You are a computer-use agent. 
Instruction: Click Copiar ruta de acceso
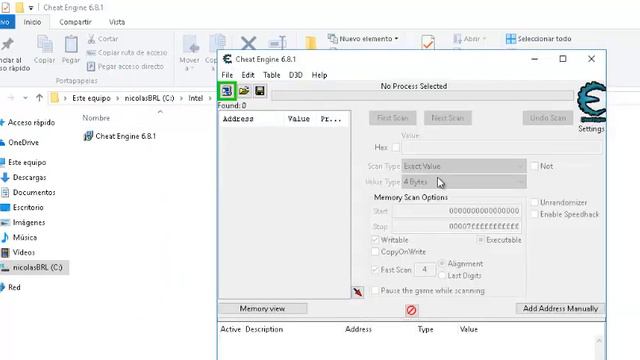[127, 53]
